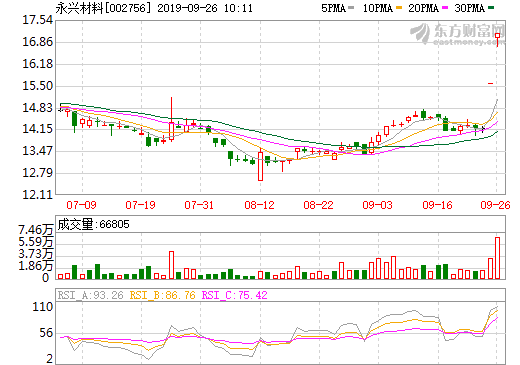Click the tallest red volume bar at 09-26
The image size is (520, 365).
click(x=497, y=258)
